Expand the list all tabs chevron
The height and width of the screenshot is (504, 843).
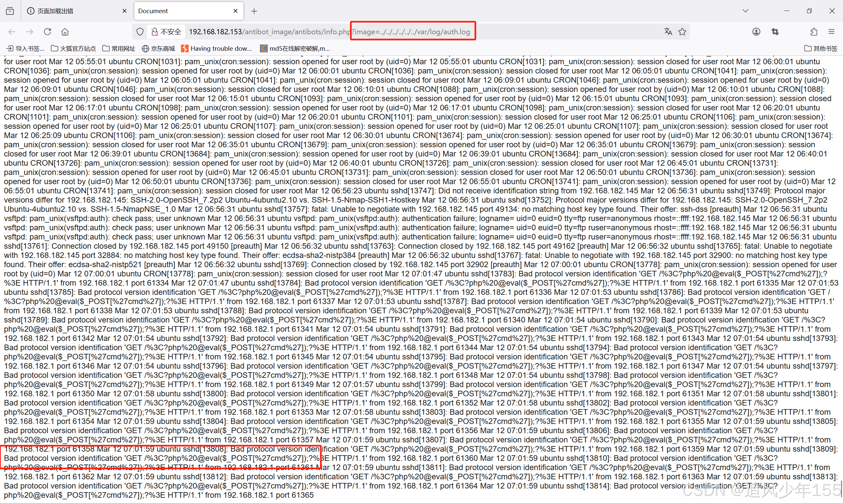click(745, 11)
